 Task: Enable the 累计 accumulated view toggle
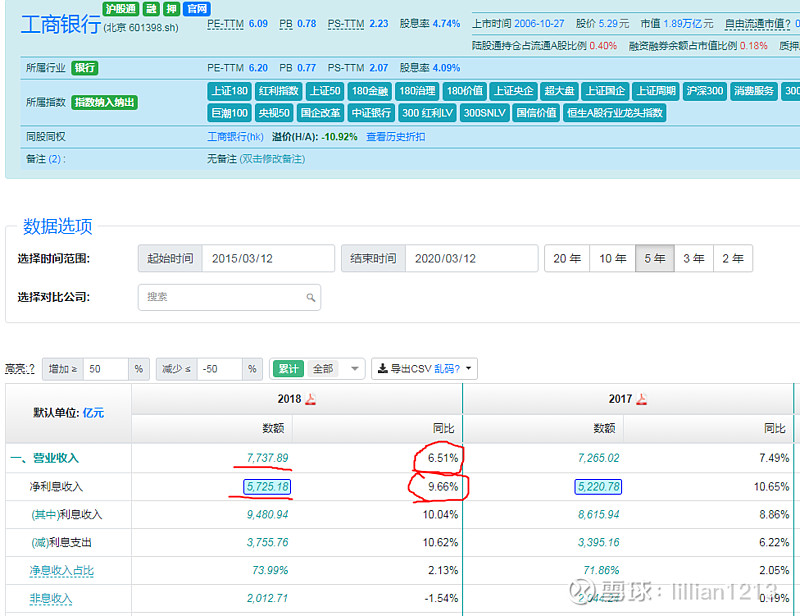click(x=289, y=368)
